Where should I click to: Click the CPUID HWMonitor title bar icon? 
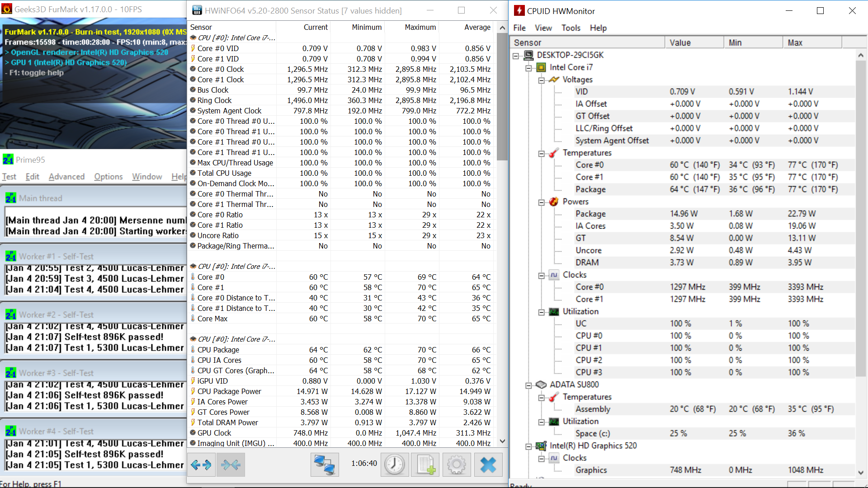tap(519, 11)
